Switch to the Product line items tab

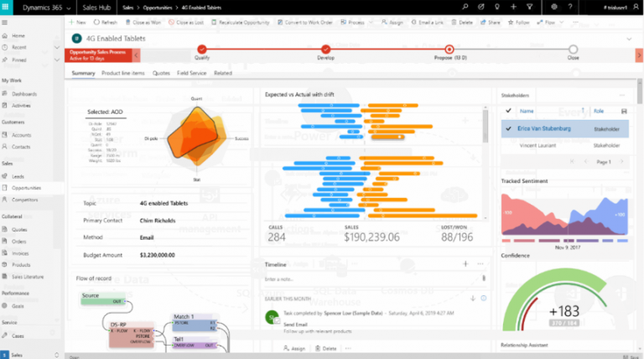click(x=122, y=73)
